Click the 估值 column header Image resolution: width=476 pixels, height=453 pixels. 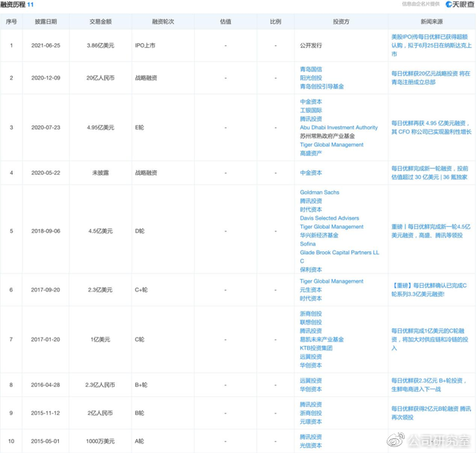(225, 22)
